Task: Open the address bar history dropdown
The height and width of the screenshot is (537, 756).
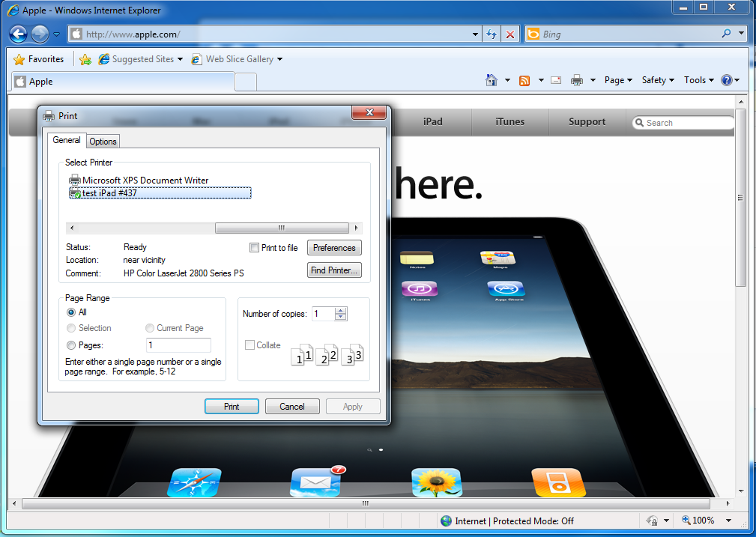Action: tap(475, 34)
